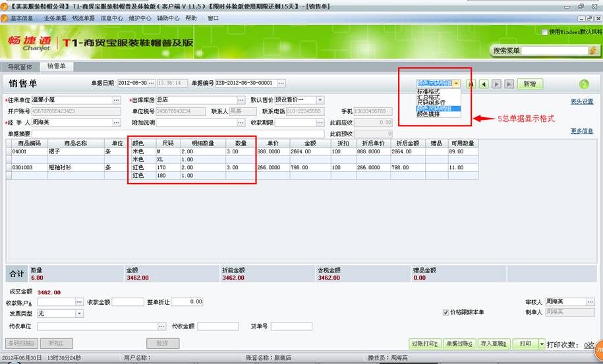Screen dimensions: 603x364
Task: Switch to the 导航窗体 tab
Action: 20,66
